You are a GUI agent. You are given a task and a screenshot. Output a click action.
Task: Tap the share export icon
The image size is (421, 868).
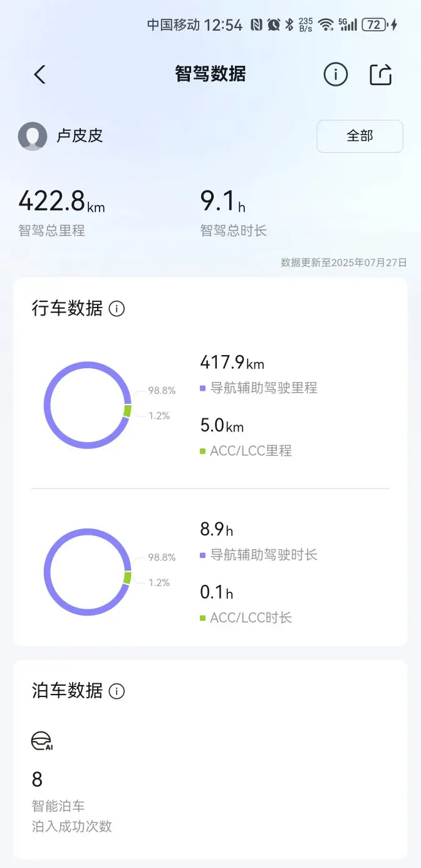[x=381, y=75]
